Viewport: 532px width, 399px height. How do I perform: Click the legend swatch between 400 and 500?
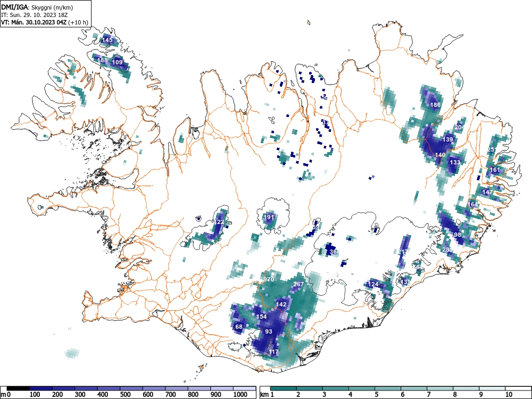pyautogui.click(x=109, y=388)
